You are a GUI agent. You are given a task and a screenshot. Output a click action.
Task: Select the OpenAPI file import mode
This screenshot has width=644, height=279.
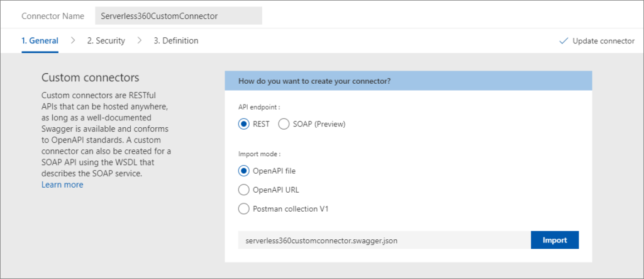pyautogui.click(x=244, y=171)
